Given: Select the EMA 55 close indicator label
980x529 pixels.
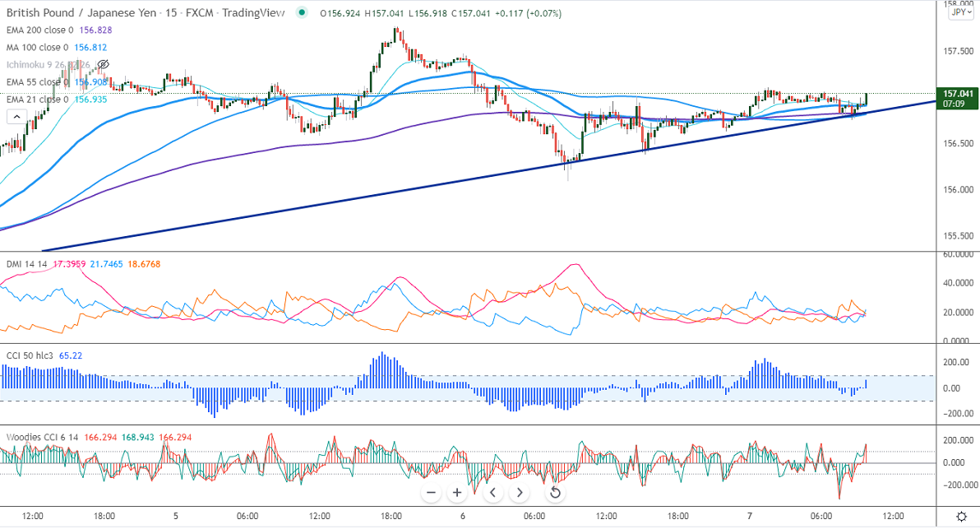Looking at the screenshot, I should tap(38, 82).
